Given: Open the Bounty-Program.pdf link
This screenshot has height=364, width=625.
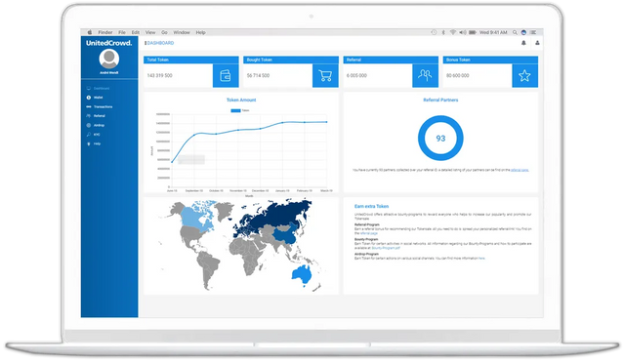Looking at the screenshot, I should [386, 248].
